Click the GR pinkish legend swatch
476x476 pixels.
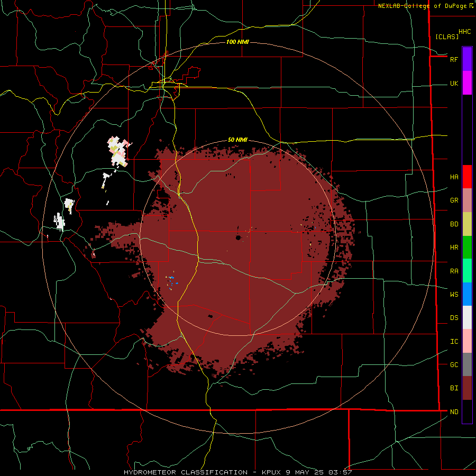[x=467, y=200]
